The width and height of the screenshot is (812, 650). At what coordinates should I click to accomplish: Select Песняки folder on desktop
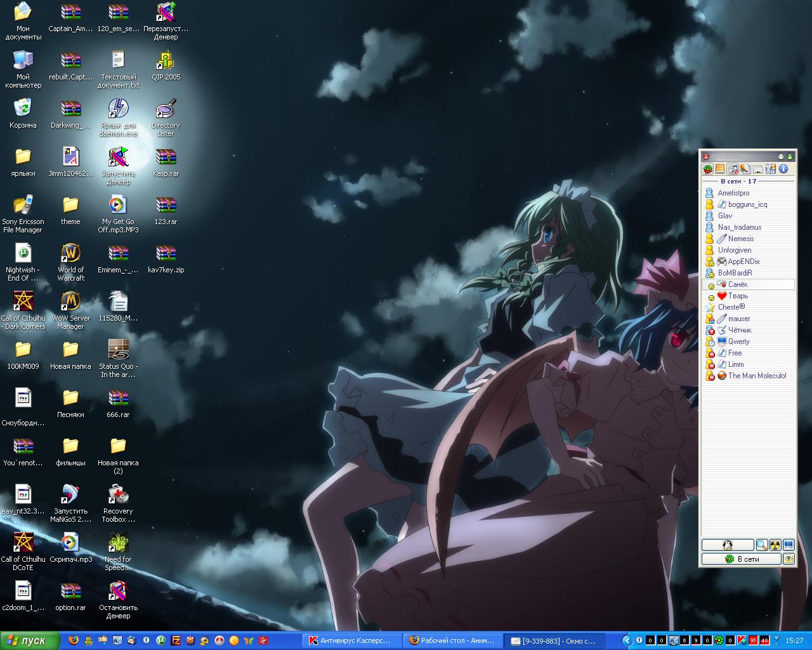pyautogui.click(x=70, y=402)
